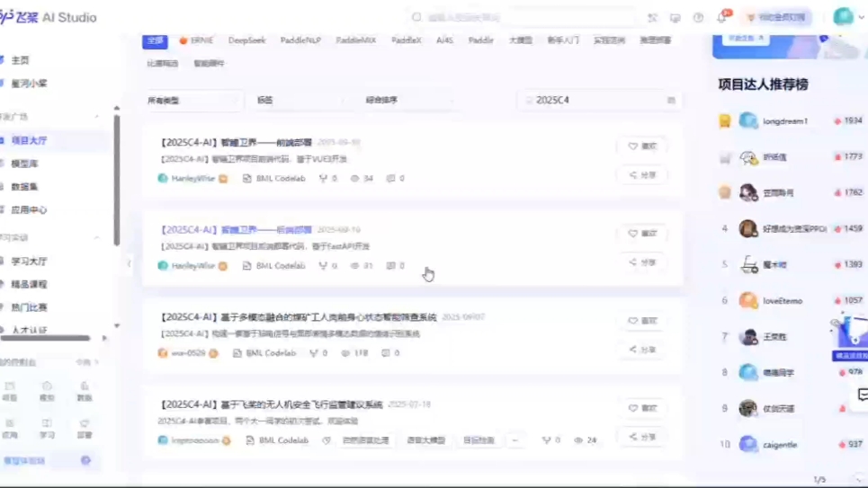868x488 pixels.
Task: Open the 所有类型 type dropdown
Action: [x=192, y=100]
